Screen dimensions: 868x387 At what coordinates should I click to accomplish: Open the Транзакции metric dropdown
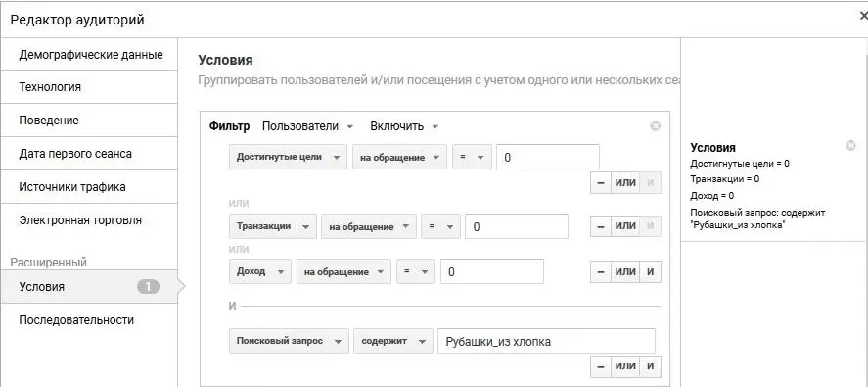coord(272,226)
